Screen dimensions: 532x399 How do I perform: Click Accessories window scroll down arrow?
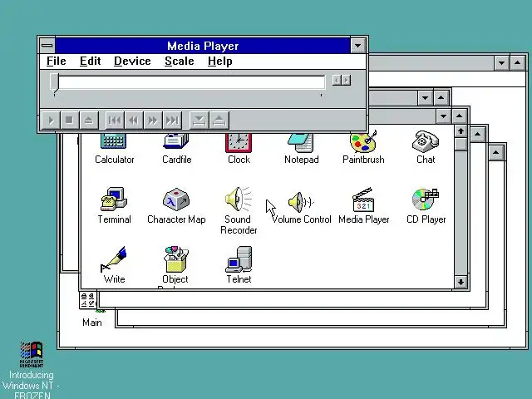pos(461,282)
